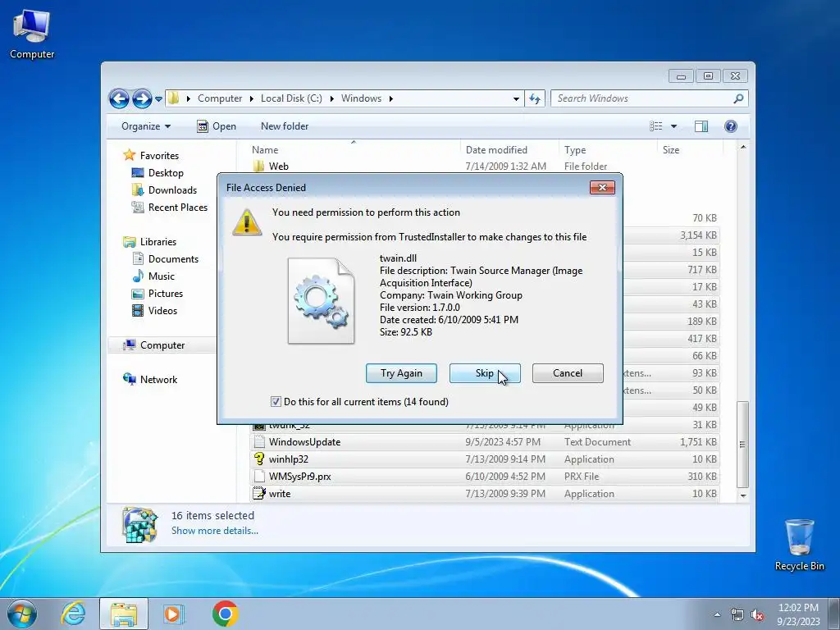Select Computer in the address breadcrumb
This screenshot has width=840, height=630.
click(220, 98)
